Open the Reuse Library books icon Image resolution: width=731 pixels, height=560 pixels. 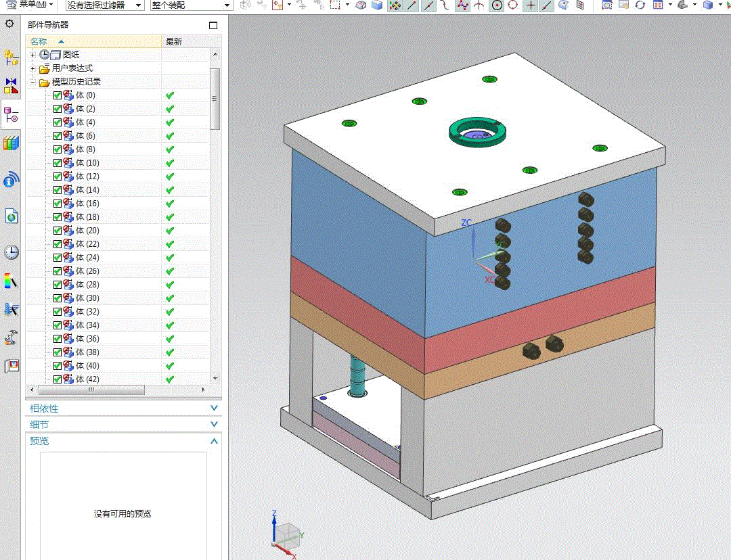(x=11, y=143)
